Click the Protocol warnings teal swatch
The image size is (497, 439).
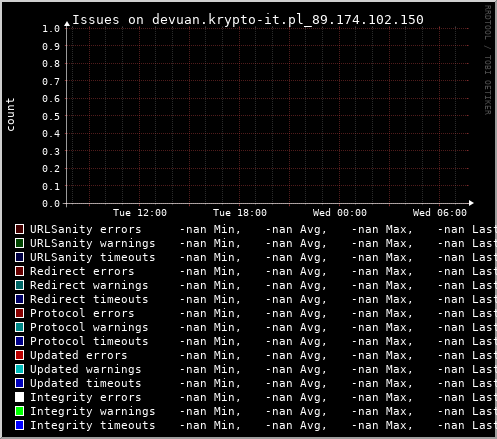pyautogui.click(x=19, y=327)
